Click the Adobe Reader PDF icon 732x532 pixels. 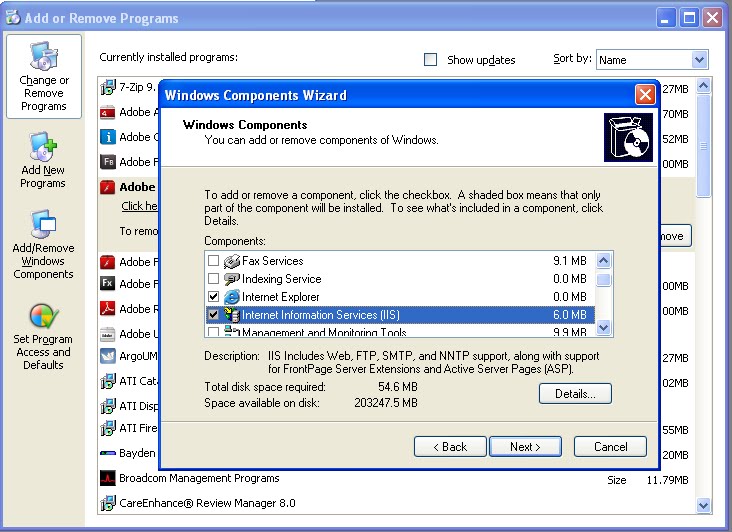108,309
